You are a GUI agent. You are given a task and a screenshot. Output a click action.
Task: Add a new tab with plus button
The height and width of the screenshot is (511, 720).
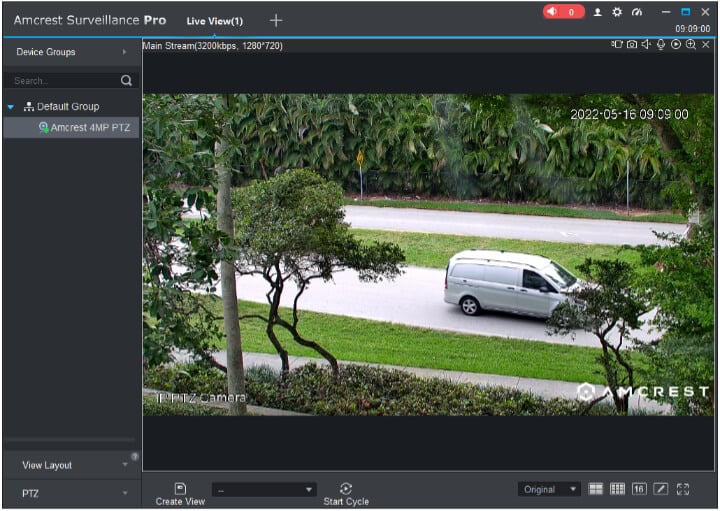pyautogui.click(x=276, y=20)
